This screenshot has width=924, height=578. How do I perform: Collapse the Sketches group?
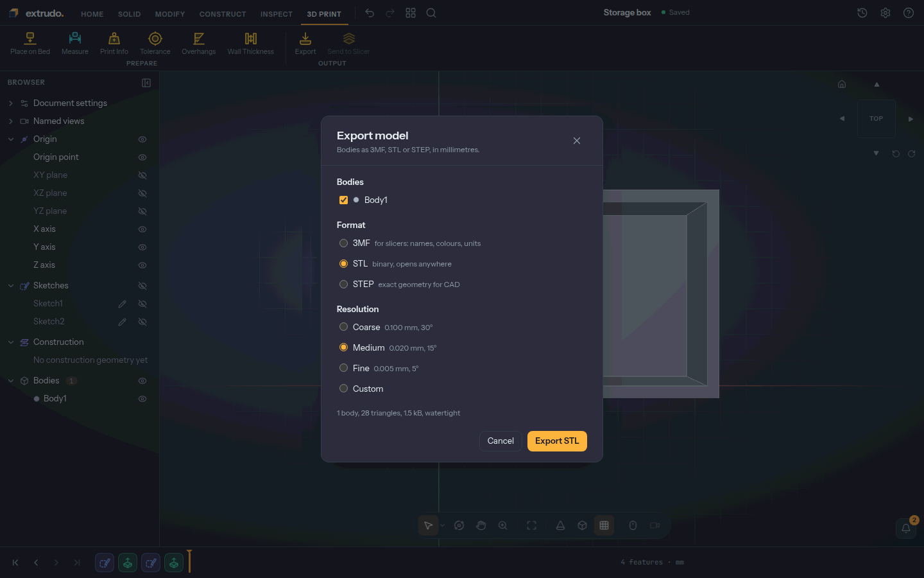tap(11, 286)
